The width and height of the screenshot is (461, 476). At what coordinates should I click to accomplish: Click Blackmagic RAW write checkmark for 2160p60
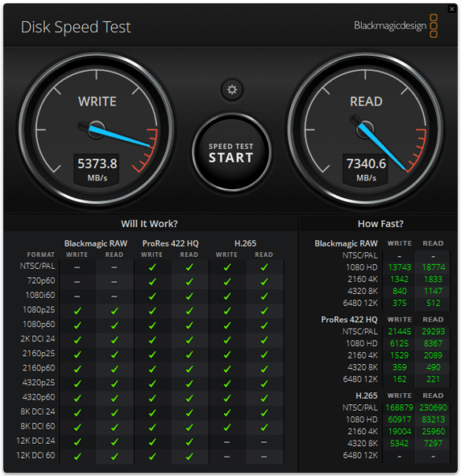(77, 369)
